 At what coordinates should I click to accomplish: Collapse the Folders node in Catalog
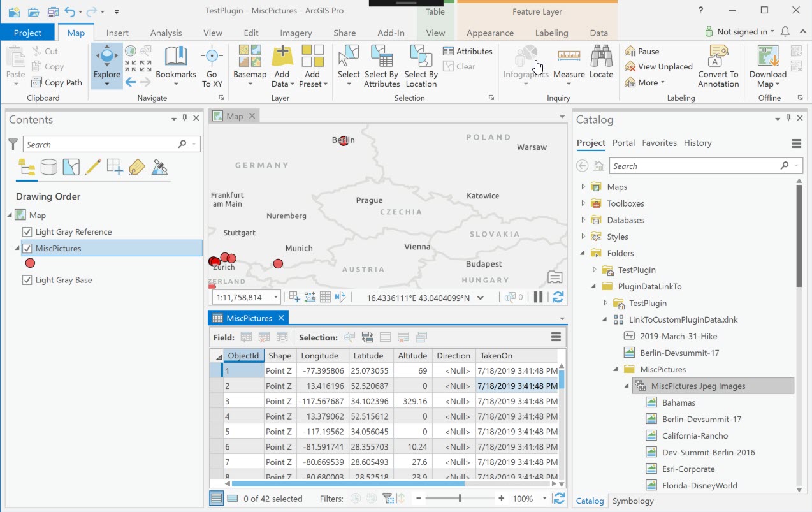pos(583,253)
